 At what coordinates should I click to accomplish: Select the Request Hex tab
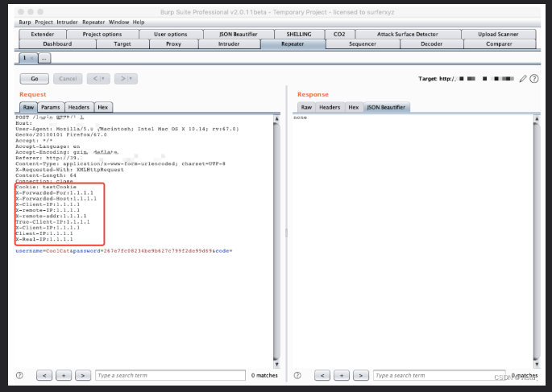coord(103,107)
